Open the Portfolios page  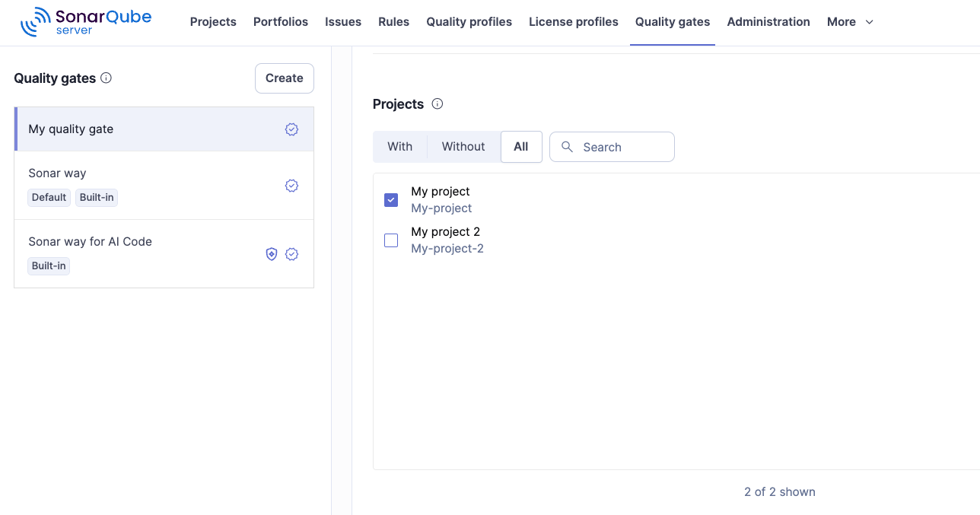281,22
